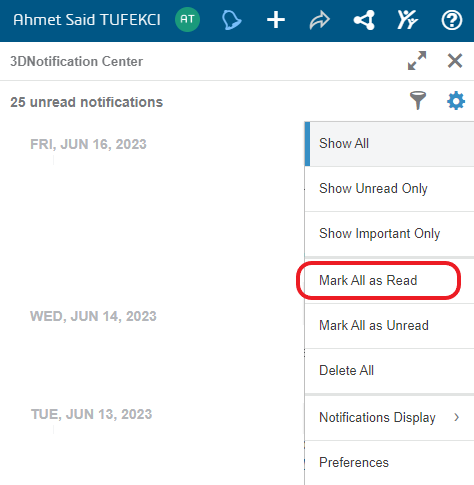
Task: Choose Show Unread Only
Action: tap(389, 189)
